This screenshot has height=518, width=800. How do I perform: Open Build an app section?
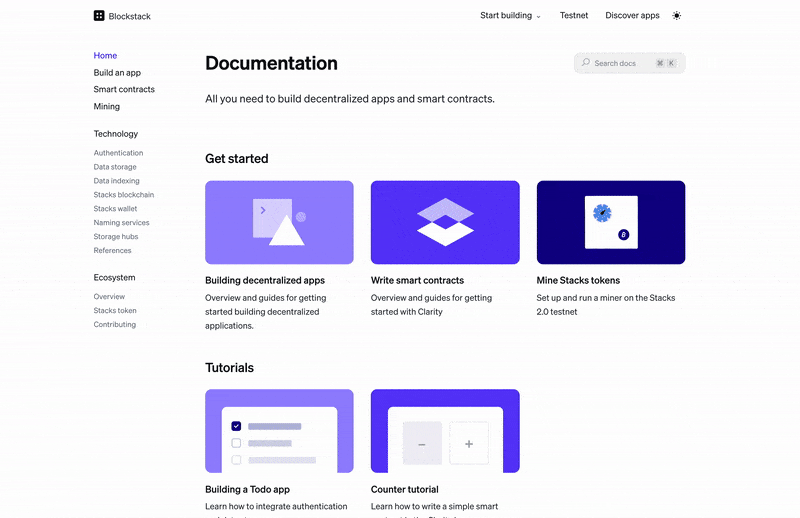pos(117,72)
